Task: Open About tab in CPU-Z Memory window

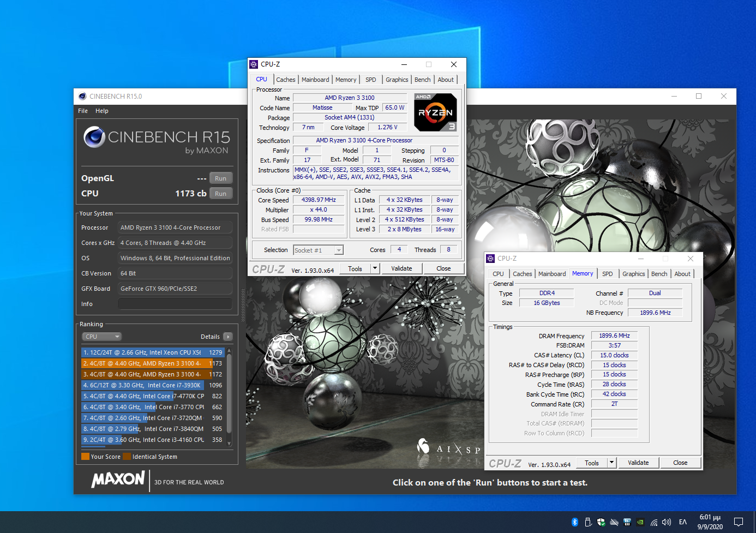Action: [x=682, y=274]
